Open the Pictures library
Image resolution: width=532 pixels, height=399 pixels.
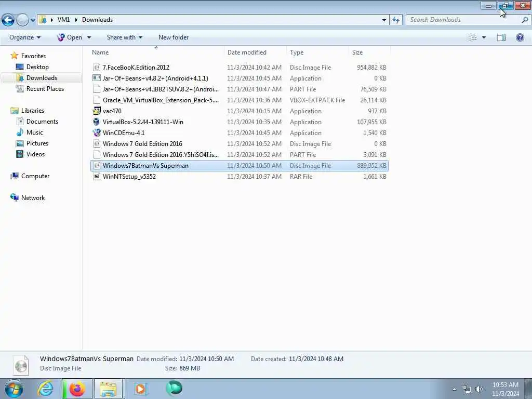tap(37, 143)
